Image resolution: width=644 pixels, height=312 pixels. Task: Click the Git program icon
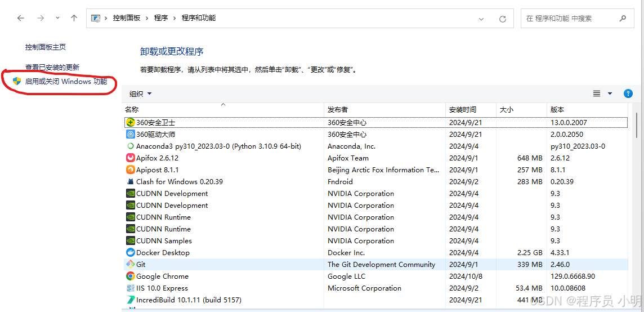coord(130,264)
